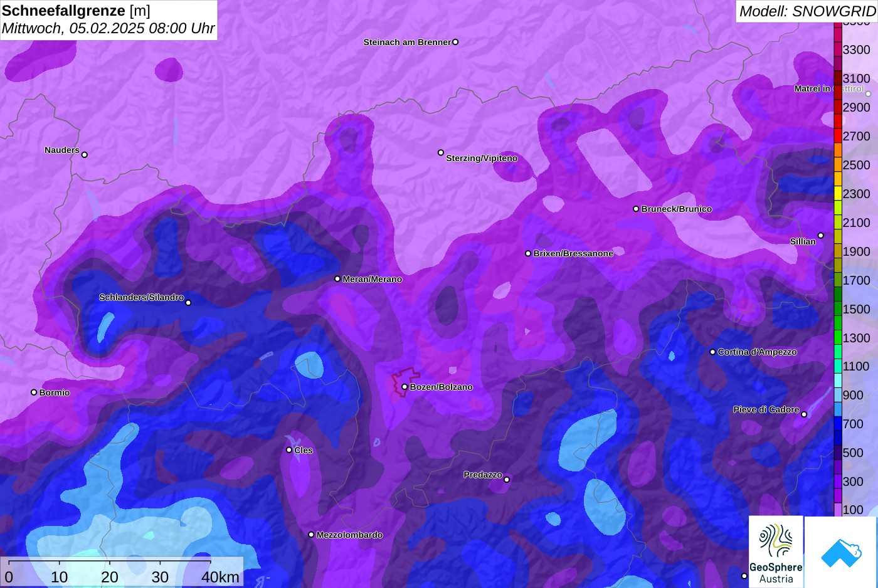Click the purple 100 legend swatch
This screenshot has width=878, height=588.
coord(838,510)
